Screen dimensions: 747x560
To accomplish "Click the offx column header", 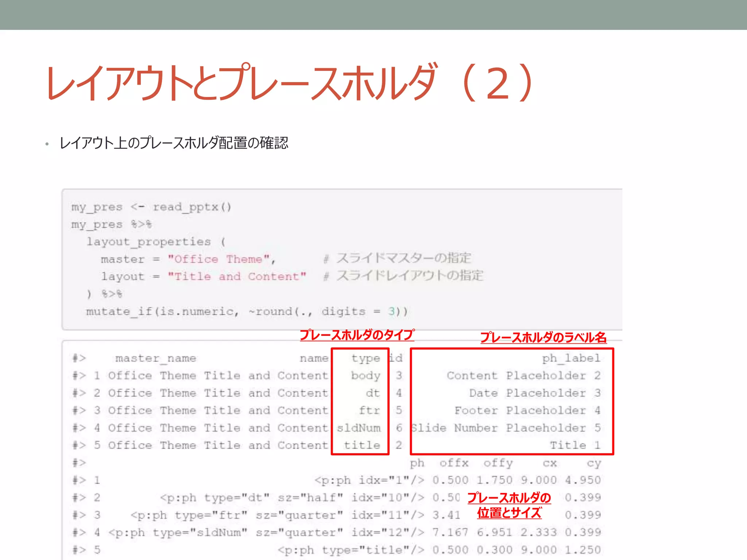I will click(454, 463).
